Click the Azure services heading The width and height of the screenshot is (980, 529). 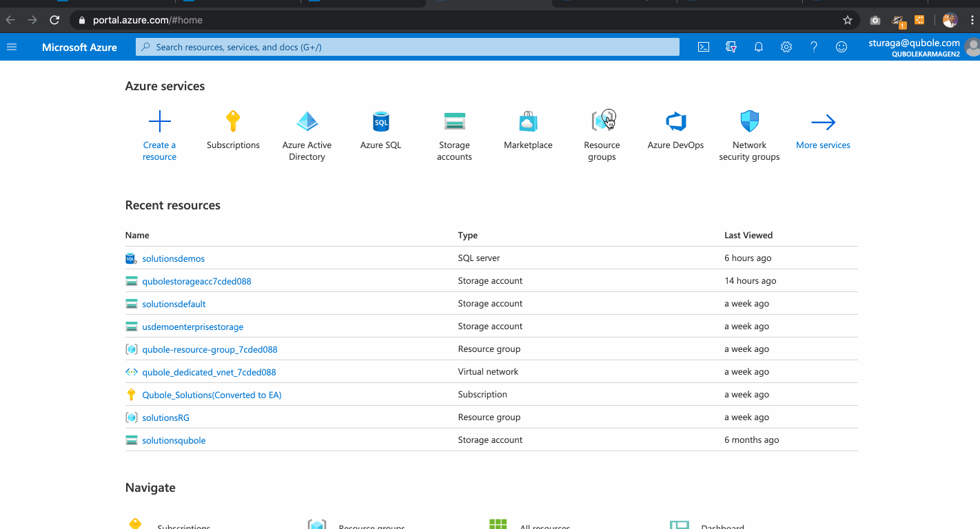[165, 86]
